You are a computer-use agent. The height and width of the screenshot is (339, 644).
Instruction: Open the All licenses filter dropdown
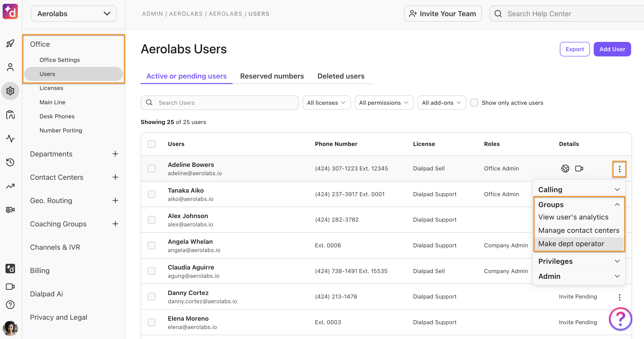(x=327, y=103)
